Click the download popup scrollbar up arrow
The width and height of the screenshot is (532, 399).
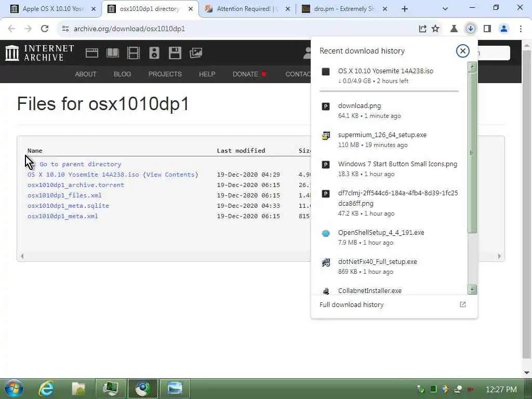click(x=472, y=67)
